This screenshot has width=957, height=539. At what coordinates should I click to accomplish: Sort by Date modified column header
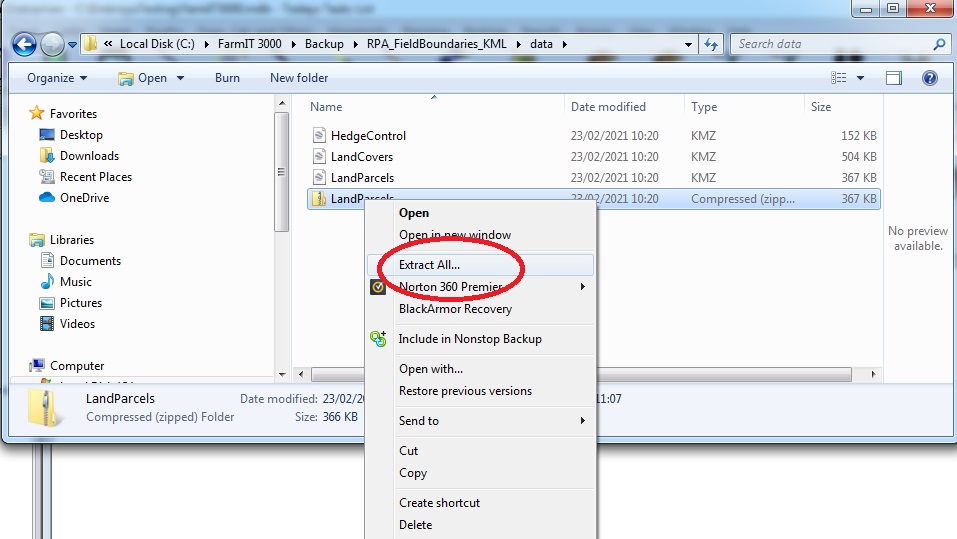click(x=608, y=107)
